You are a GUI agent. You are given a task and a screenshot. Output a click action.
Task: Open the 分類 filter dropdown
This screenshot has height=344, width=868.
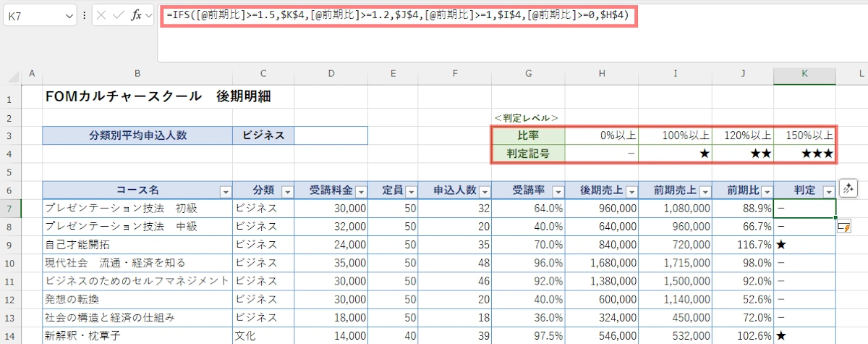click(x=286, y=191)
